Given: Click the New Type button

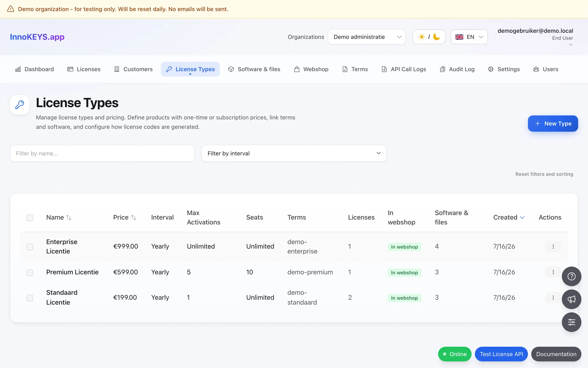Looking at the screenshot, I should (x=553, y=124).
